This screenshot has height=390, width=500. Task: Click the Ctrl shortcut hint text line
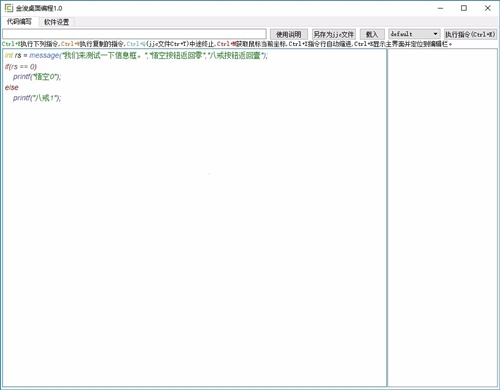pyautogui.click(x=227, y=44)
